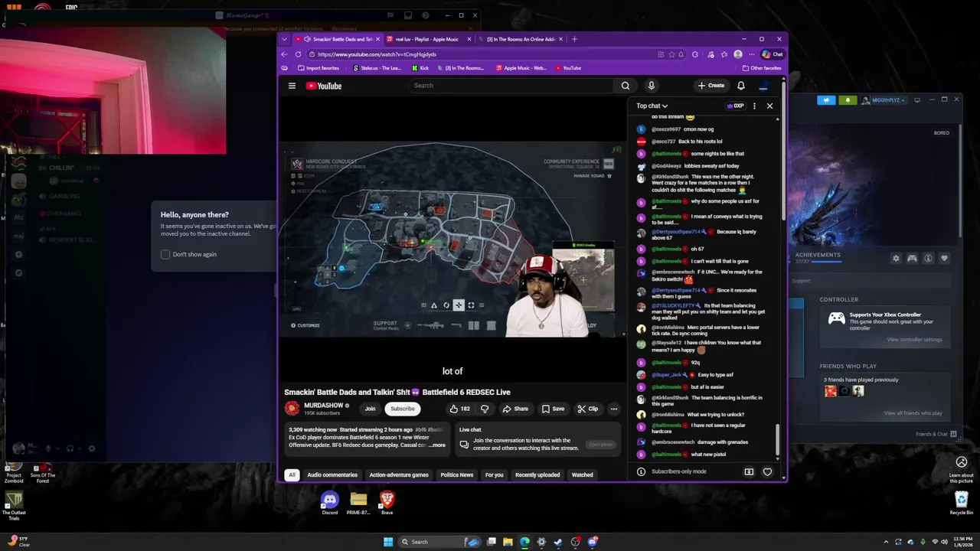980x551 pixels.
Task: Open Recycle Bin on desktop
Action: (962, 503)
